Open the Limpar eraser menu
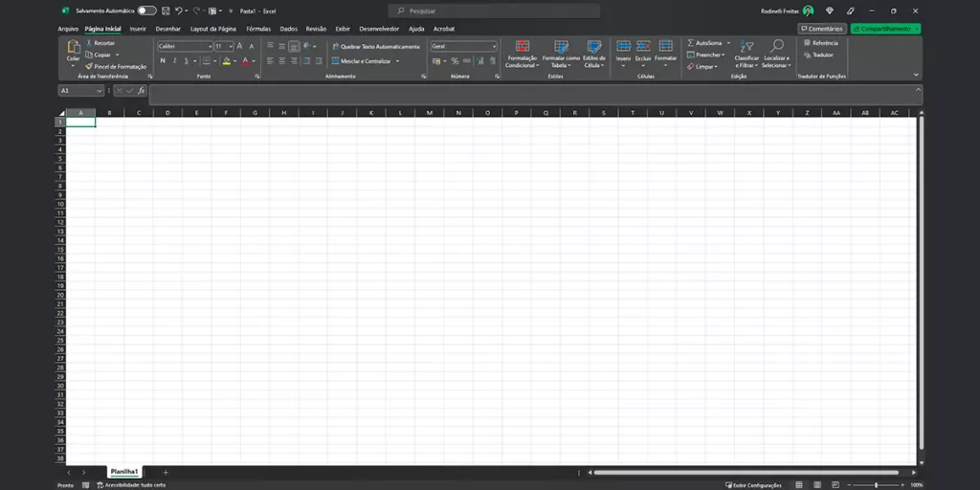This screenshot has width=980, height=490. 702,66
